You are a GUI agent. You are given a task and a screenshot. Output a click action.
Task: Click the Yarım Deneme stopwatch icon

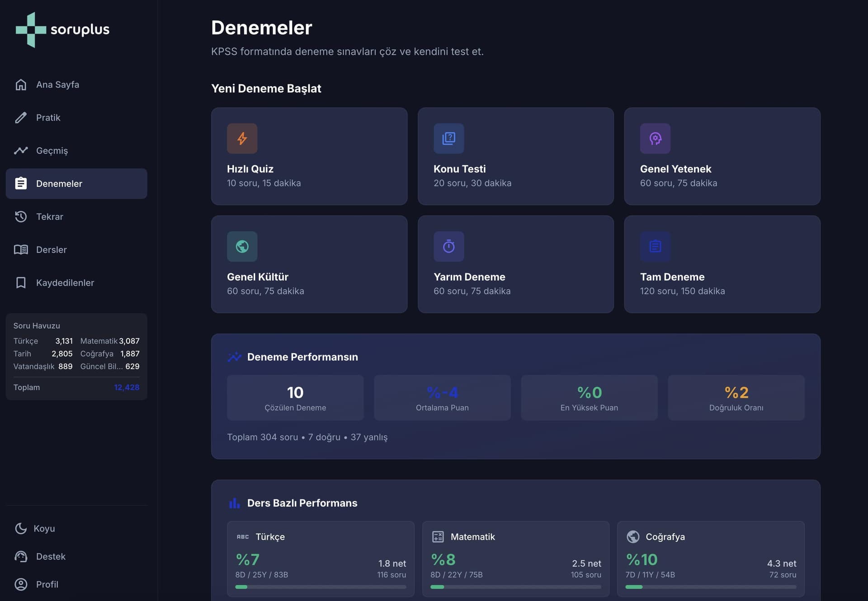(x=448, y=246)
